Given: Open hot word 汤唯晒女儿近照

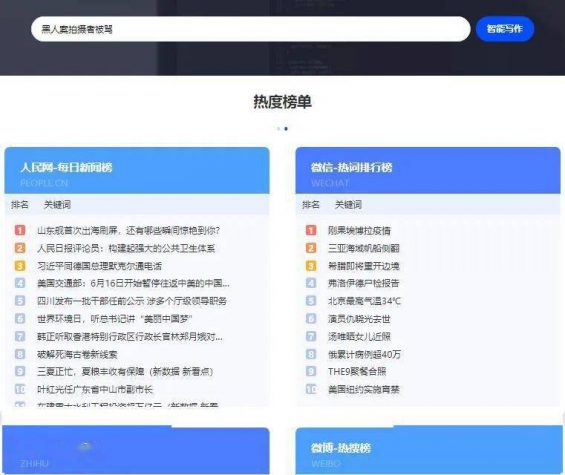Looking at the screenshot, I should [x=359, y=337].
